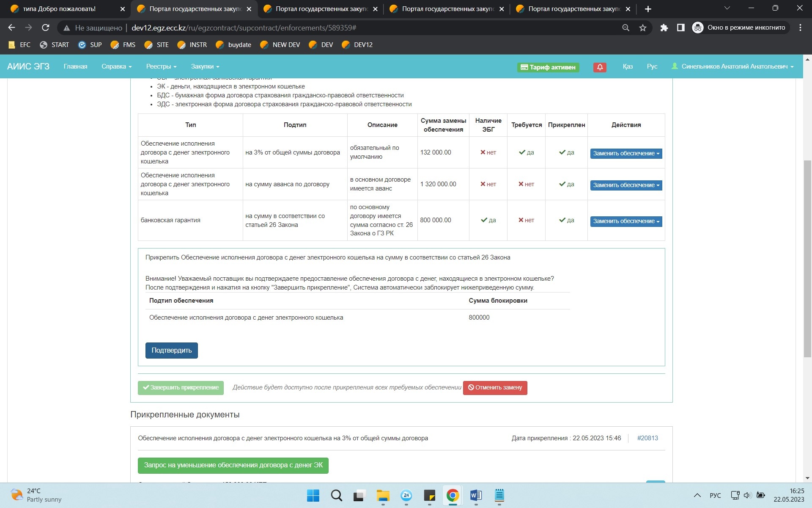Open the browser extensions puzzle icon
812x508 pixels.
tap(664, 28)
